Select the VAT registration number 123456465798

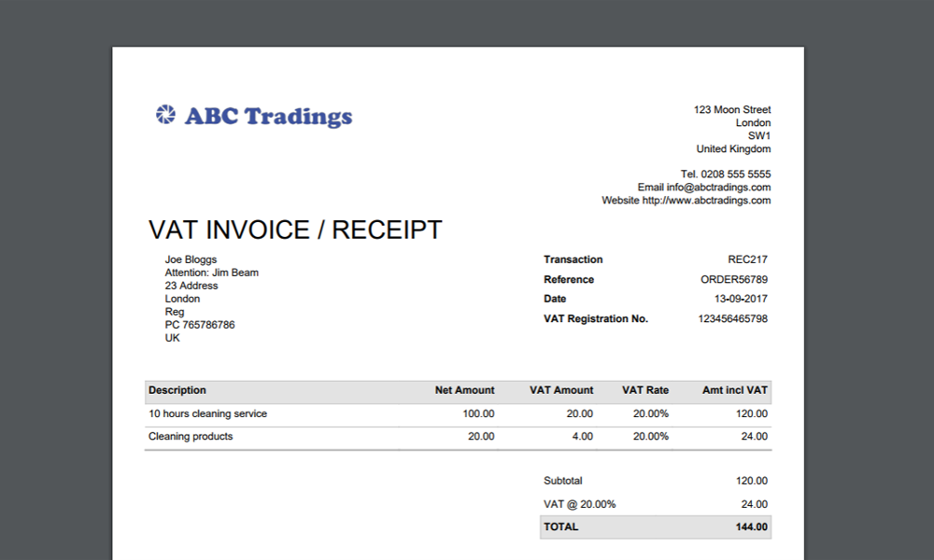(x=732, y=319)
